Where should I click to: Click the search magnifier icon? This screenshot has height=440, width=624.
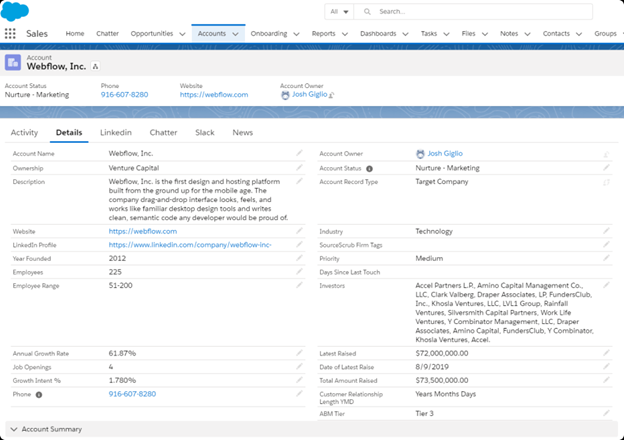pos(367,12)
